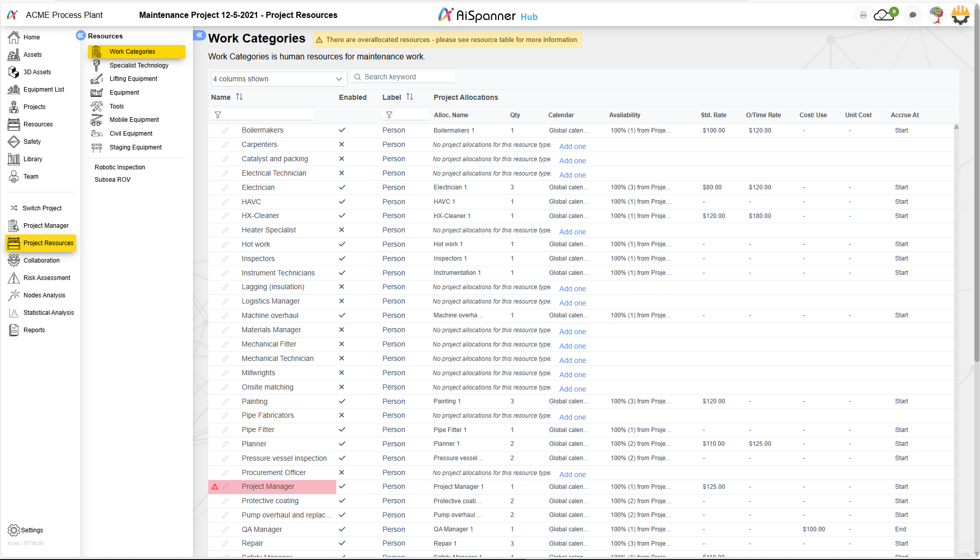Enable the Heater Specialist work category

(341, 230)
